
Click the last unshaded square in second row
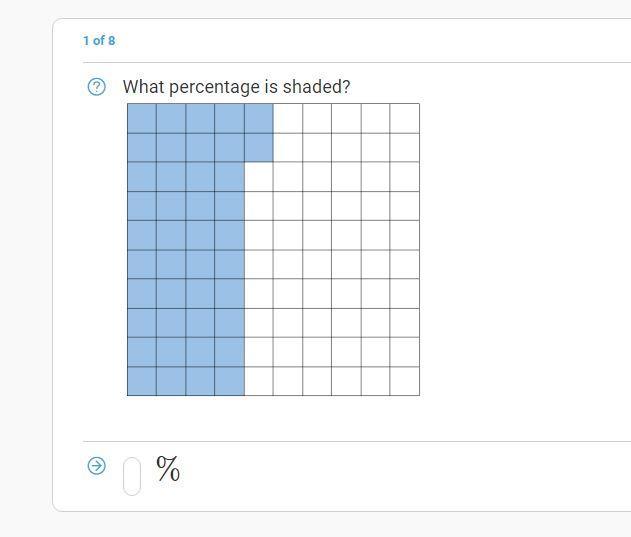pos(404,147)
